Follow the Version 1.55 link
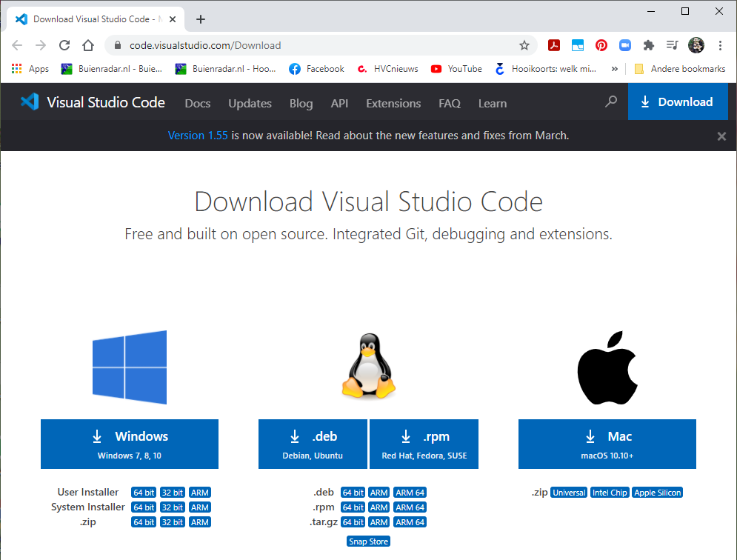Viewport: 737px width, 560px height. pos(198,136)
